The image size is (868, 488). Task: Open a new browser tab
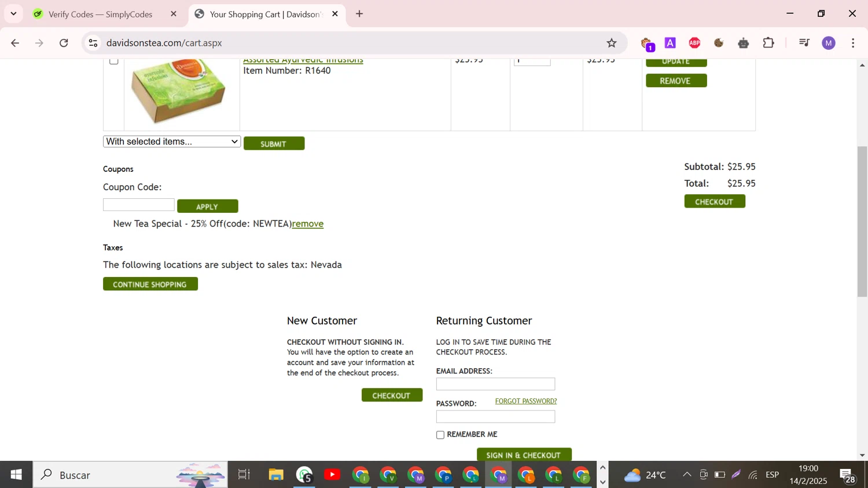(359, 14)
